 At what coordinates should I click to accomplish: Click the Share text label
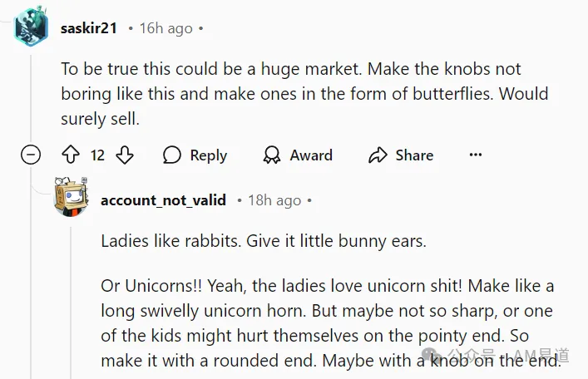coord(414,155)
